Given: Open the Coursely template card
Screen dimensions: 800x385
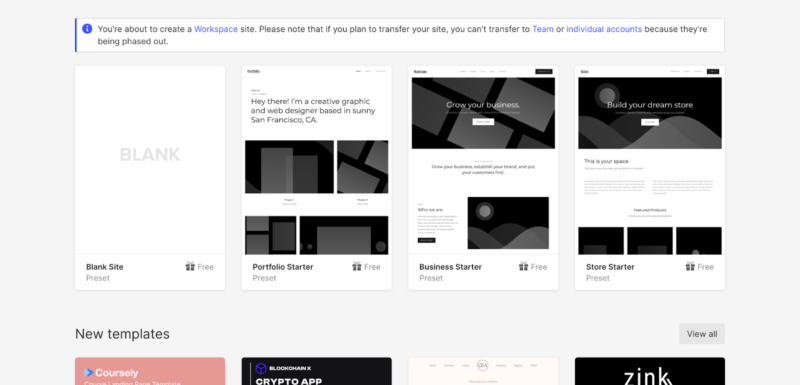Looking at the screenshot, I should click(150, 371).
